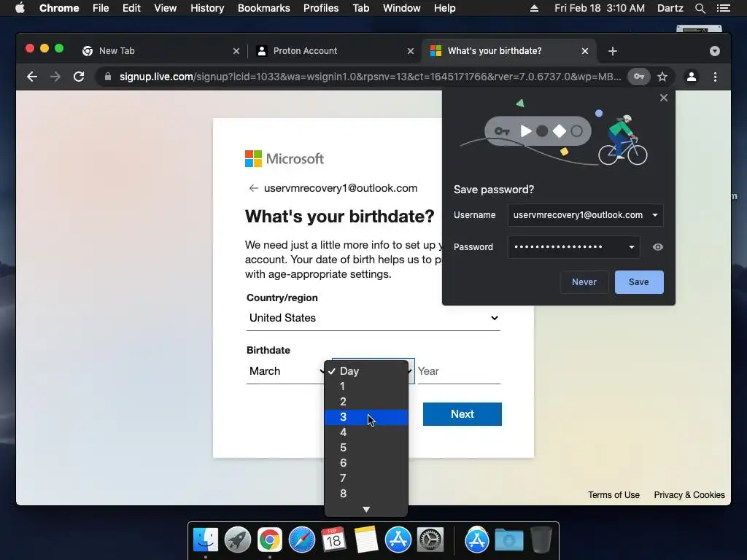Open the Trash in dock
This screenshot has width=747, height=560.
click(541, 540)
